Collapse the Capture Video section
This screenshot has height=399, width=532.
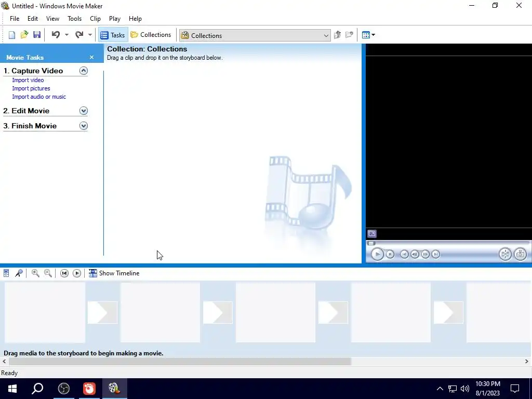pyautogui.click(x=84, y=71)
